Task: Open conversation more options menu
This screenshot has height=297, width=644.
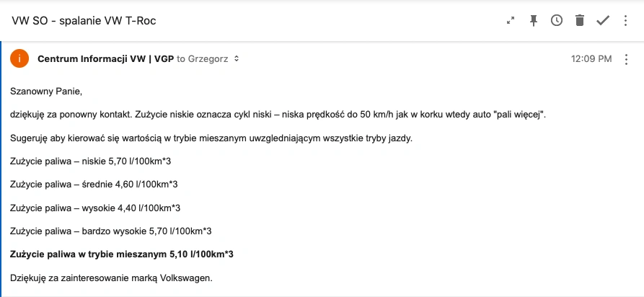Action: [x=625, y=20]
